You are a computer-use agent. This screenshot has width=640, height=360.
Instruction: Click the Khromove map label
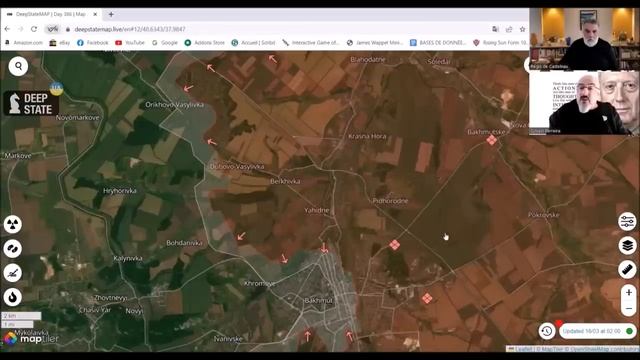(260, 283)
